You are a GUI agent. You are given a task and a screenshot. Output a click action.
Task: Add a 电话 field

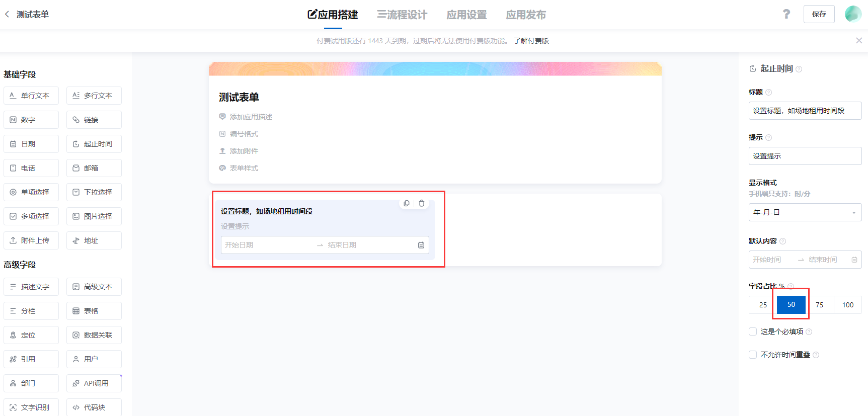coord(31,168)
